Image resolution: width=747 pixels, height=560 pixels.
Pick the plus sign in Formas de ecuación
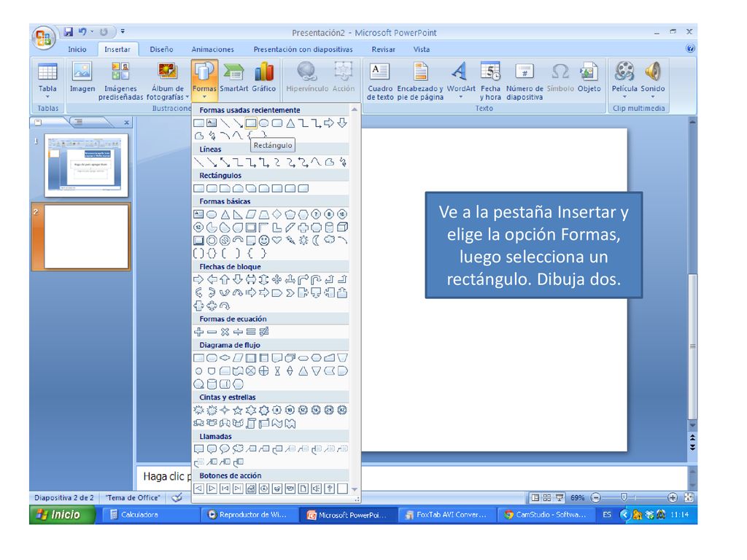tap(198, 332)
